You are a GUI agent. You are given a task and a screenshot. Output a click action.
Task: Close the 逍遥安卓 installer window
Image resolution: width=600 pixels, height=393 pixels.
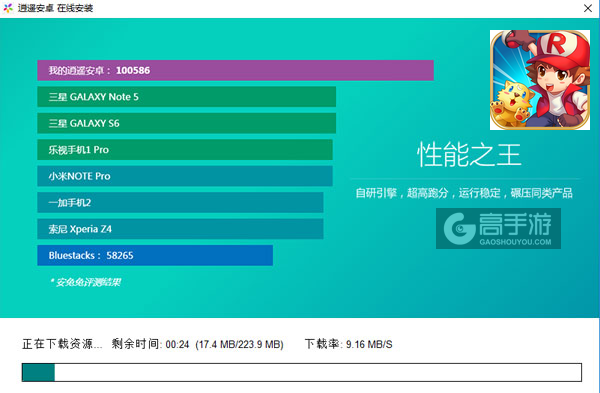tap(588, 8)
